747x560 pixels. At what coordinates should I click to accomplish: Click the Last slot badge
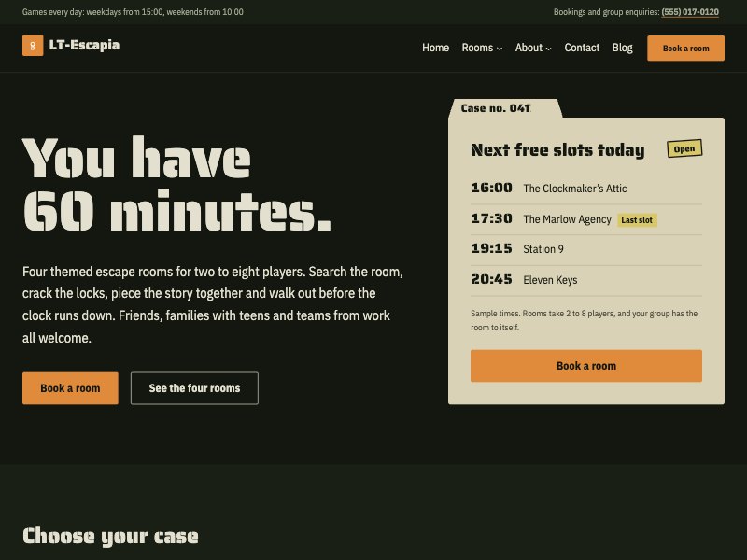637,220
